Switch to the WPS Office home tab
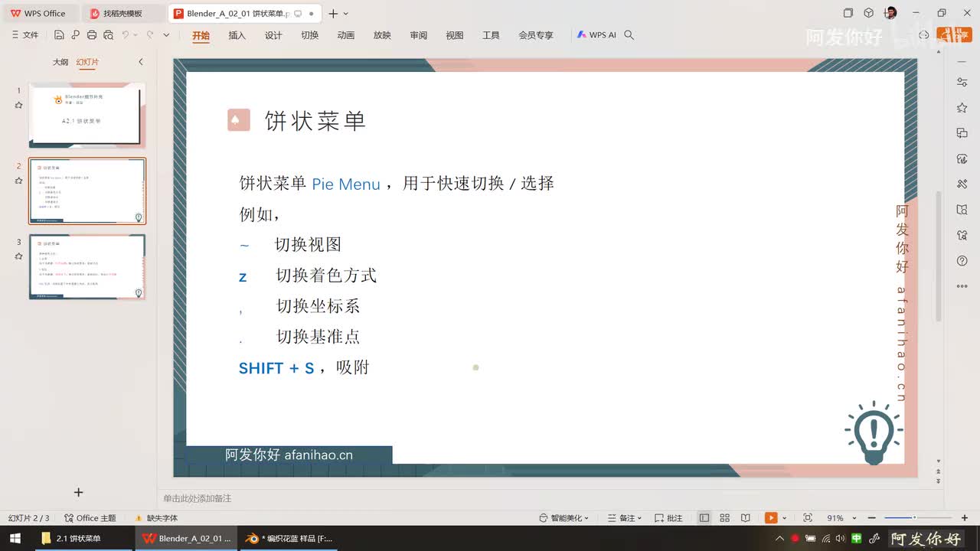Screen dimensions: 980x551 (x=38, y=14)
